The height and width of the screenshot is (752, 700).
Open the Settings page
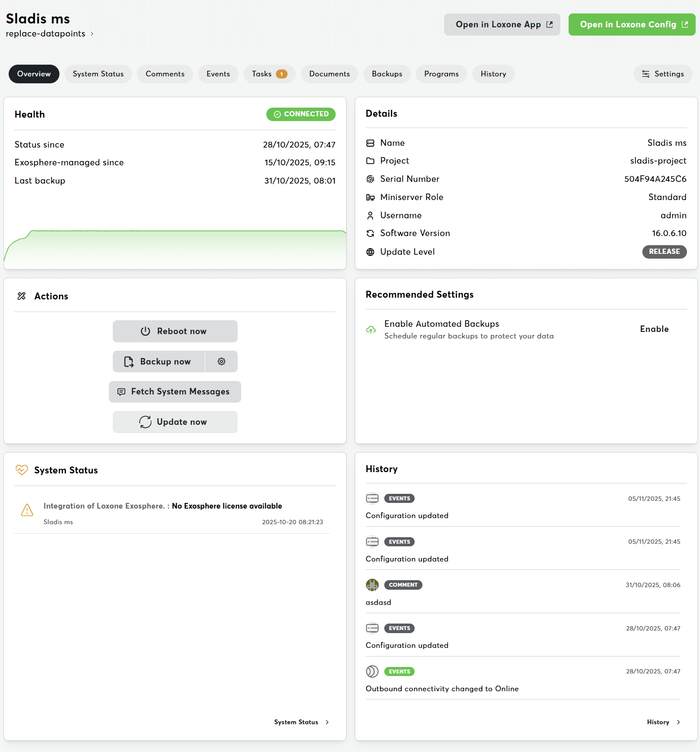(663, 74)
